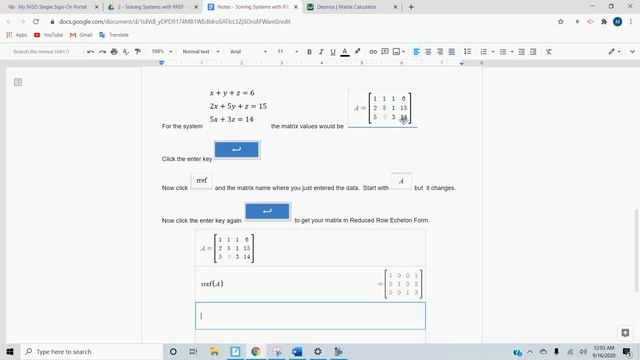Screen dimensions: 640x360
Task: Open line spacing options
Action: (x=467, y=51)
